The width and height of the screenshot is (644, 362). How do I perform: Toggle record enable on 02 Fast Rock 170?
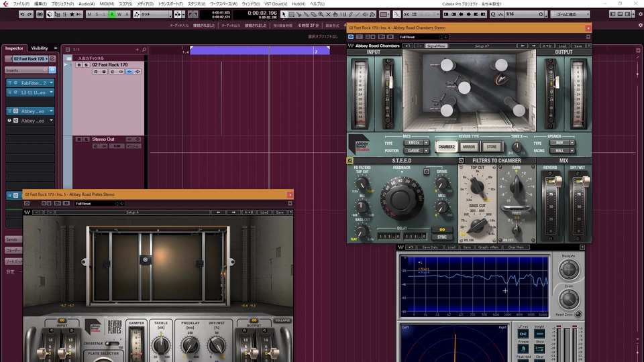click(x=96, y=72)
